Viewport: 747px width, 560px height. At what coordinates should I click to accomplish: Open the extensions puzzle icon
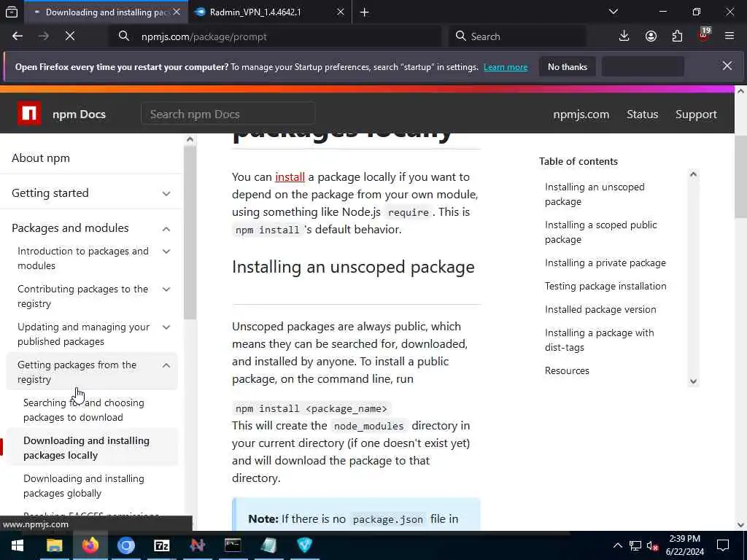pyautogui.click(x=677, y=36)
